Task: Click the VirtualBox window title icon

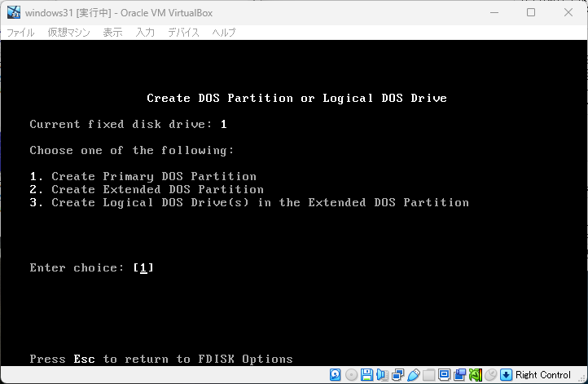Action: tap(14, 12)
